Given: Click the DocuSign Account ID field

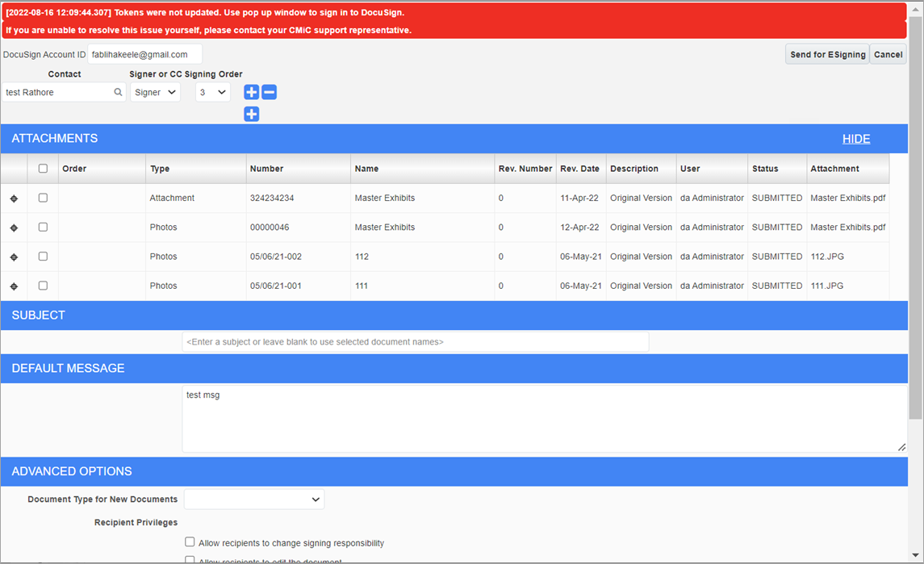Looking at the screenshot, I should point(145,54).
